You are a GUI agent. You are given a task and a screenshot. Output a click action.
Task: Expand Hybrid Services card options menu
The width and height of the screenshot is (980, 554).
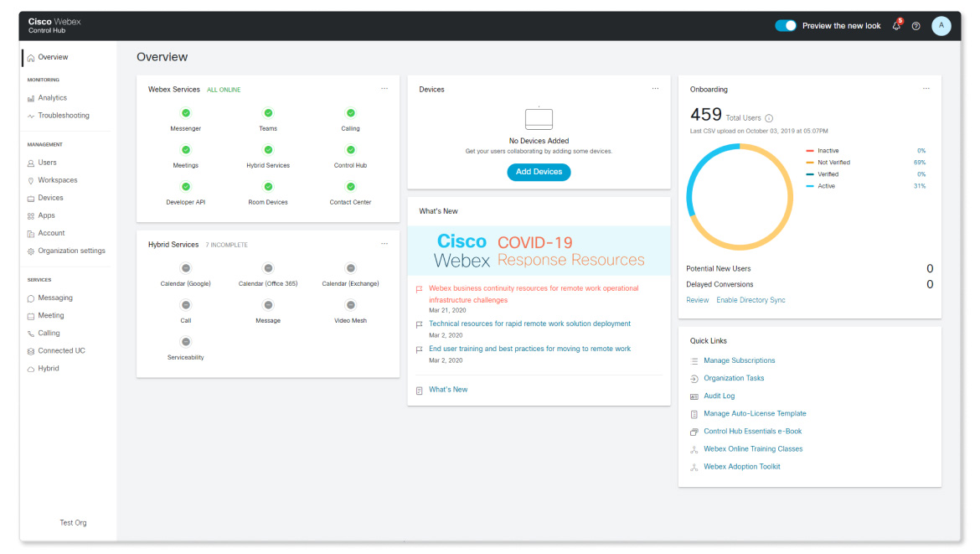tap(384, 244)
